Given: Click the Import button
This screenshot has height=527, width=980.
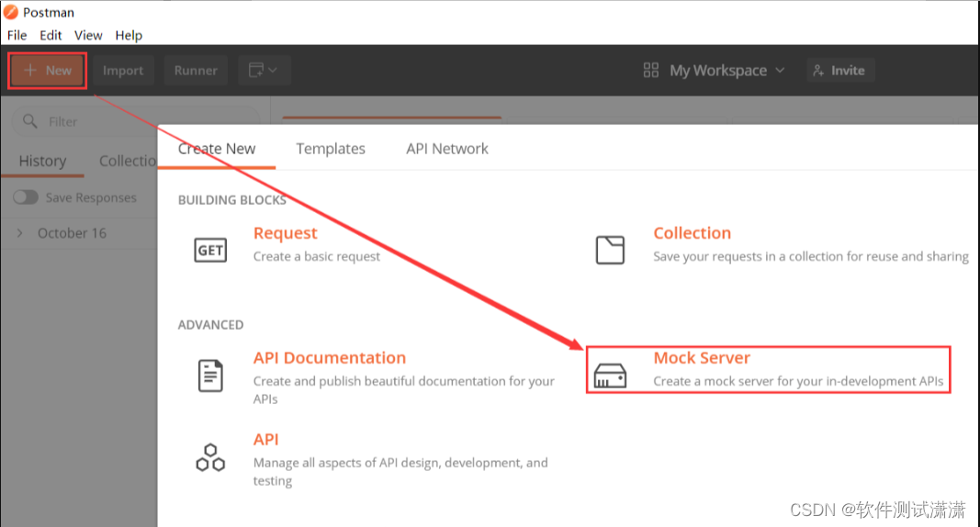Looking at the screenshot, I should pyautogui.click(x=123, y=71).
